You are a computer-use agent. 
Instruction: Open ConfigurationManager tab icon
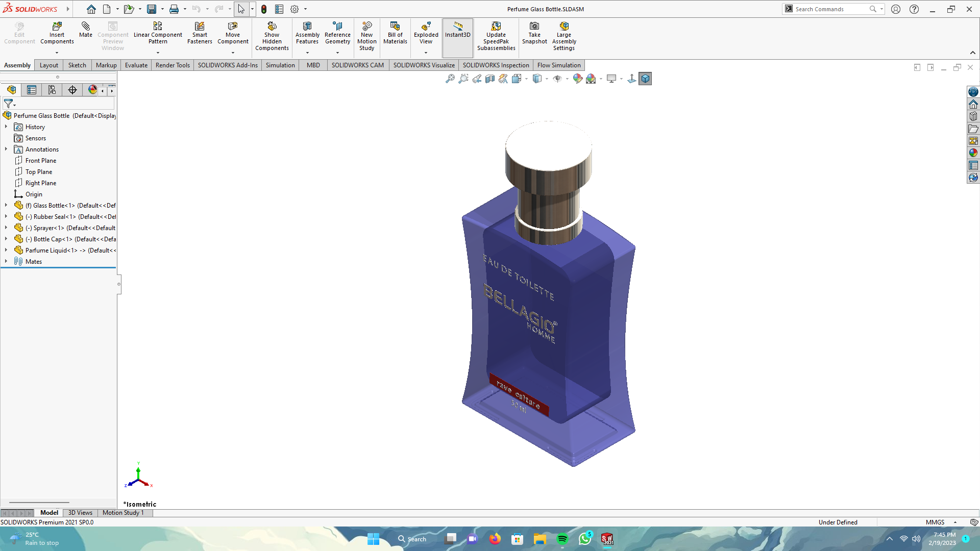pyautogui.click(x=52, y=90)
